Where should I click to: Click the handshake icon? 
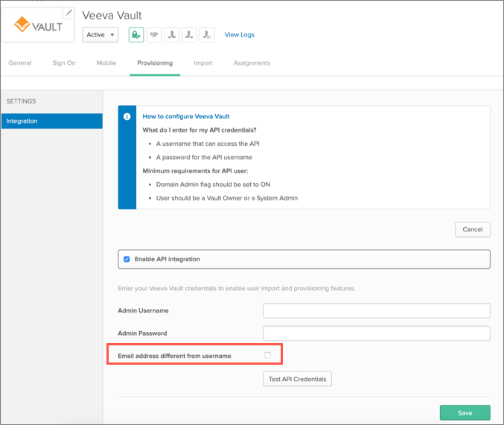click(x=153, y=34)
